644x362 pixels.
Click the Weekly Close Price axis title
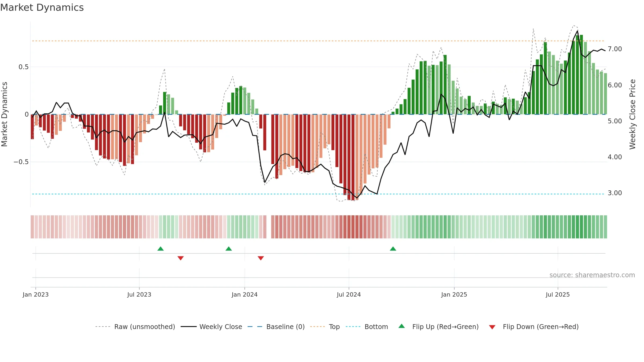click(x=632, y=114)
